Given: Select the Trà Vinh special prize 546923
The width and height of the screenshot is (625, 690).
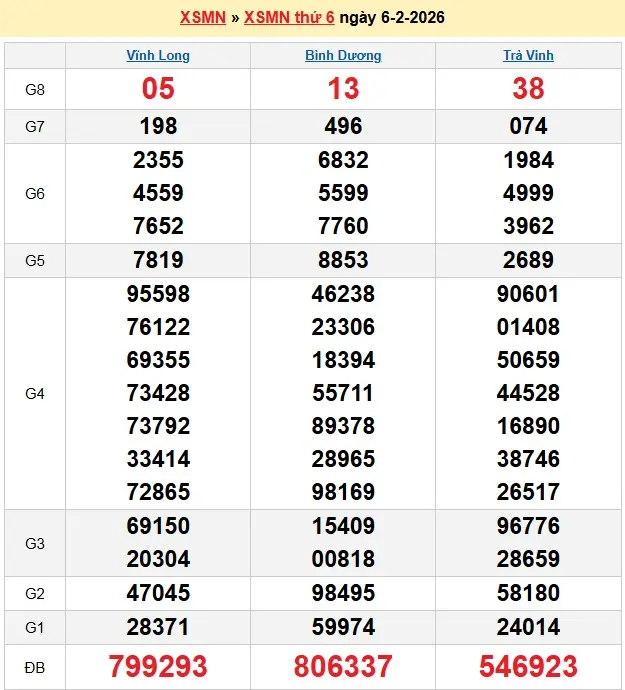Looking at the screenshot, I should (x=528, y=666).
